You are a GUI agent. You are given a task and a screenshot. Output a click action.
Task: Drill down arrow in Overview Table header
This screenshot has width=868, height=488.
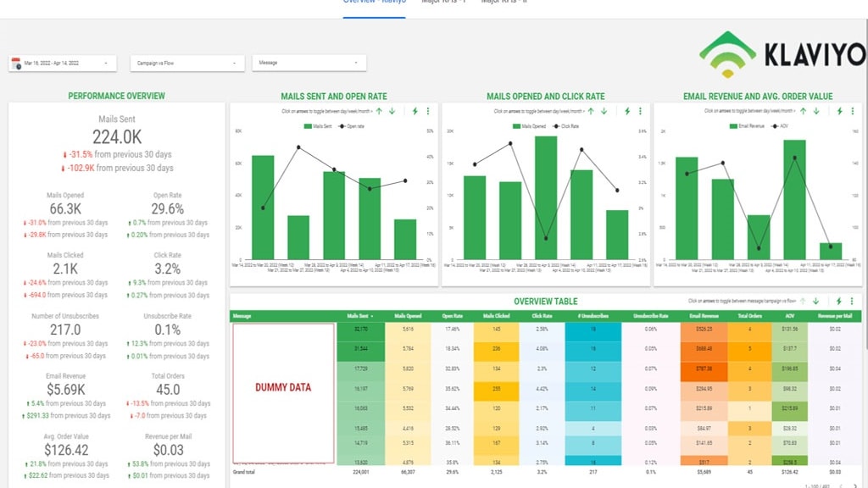click(816, 301)
